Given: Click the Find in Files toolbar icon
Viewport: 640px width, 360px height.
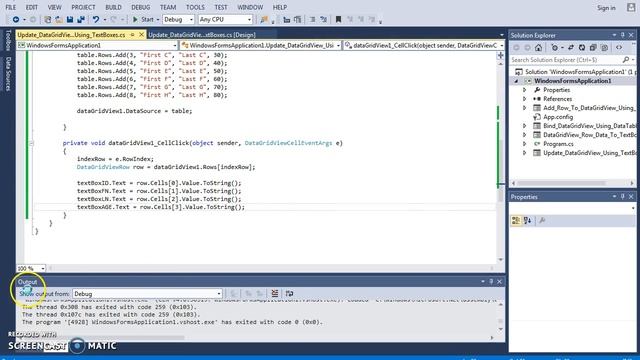Looking at the screenshot, I should (x=264, y=19).
